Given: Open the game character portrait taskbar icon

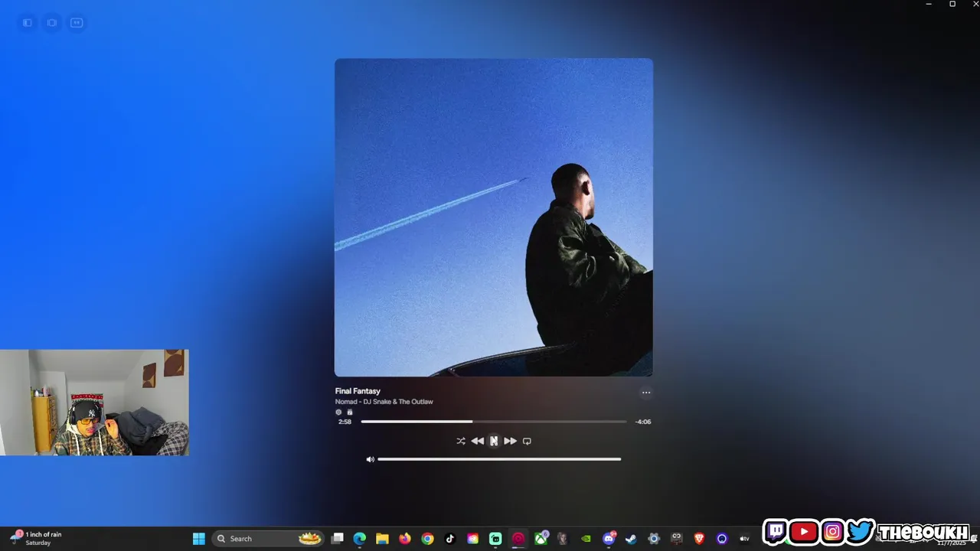Looking at the screenshot, I should [x=563, y=539].
